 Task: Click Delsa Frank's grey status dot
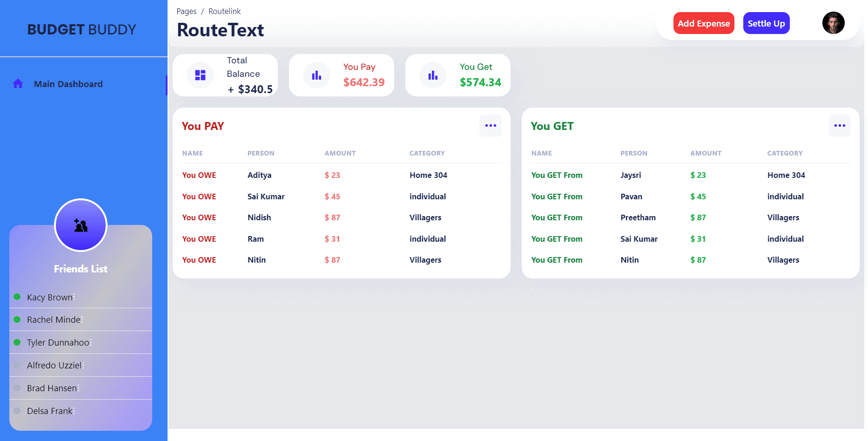17,411
